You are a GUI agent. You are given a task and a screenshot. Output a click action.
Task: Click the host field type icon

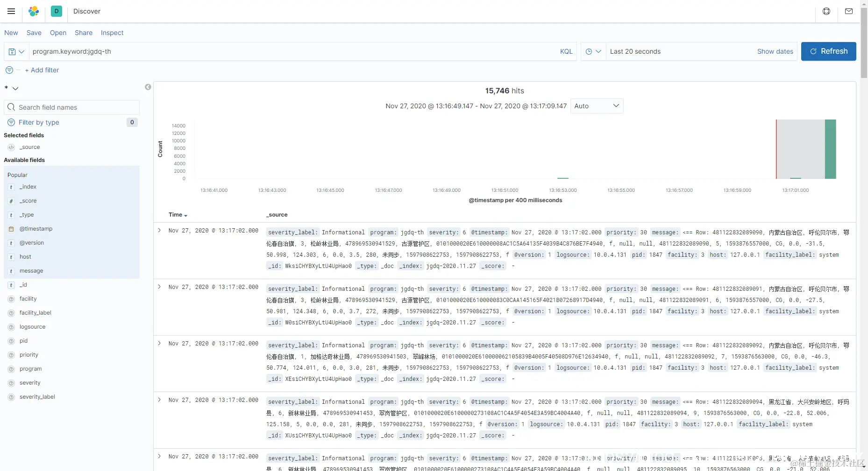click(x=11, y=257)
